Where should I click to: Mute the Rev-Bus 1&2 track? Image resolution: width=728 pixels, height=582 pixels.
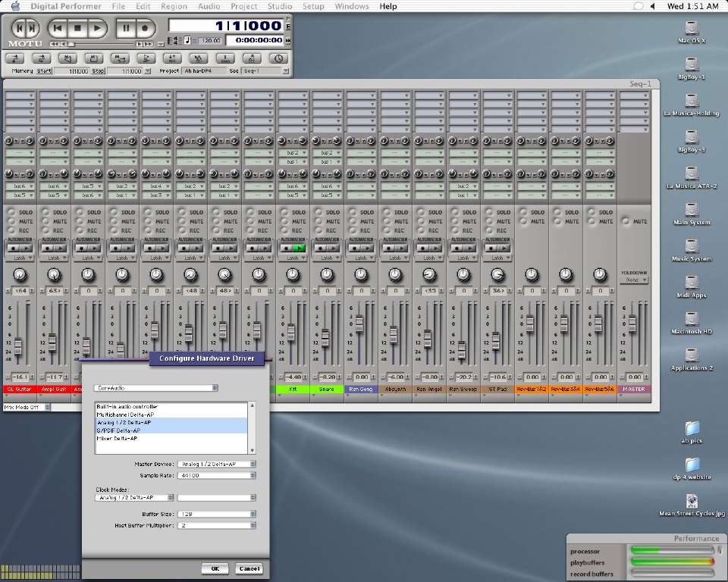click(523, 221)
